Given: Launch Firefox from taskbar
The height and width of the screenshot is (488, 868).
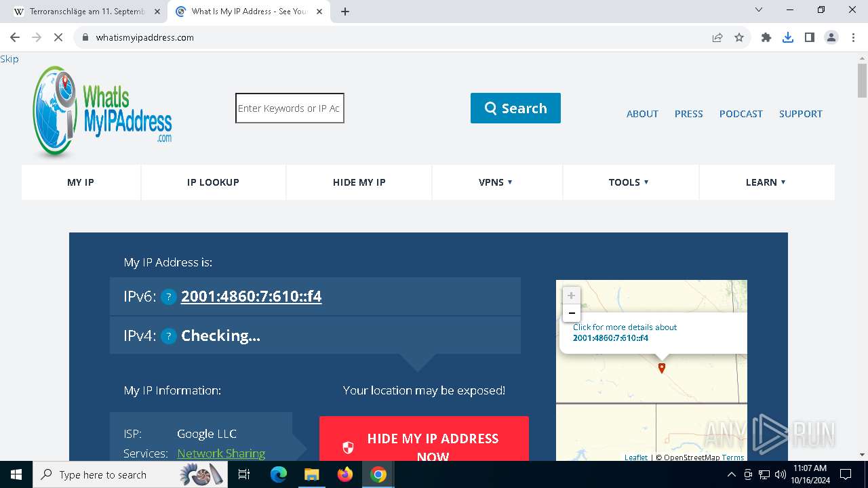Looking at the screenshot, I should pos(345,474).
